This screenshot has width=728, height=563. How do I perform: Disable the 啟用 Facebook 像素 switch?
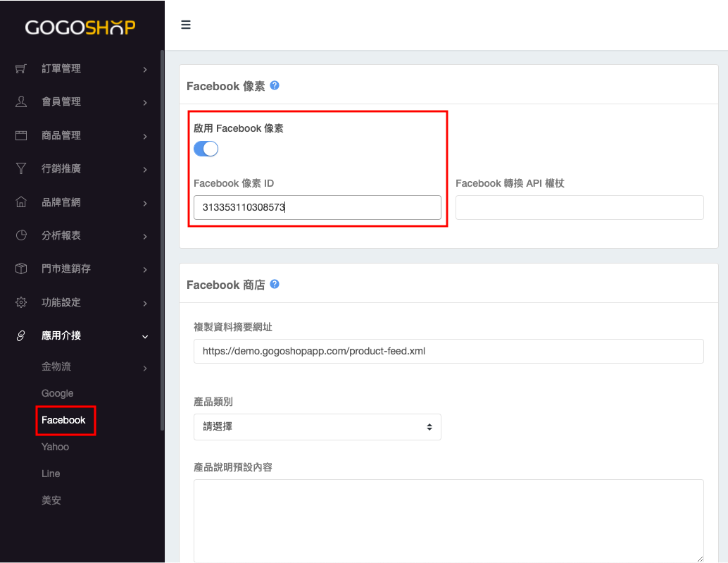click(x=206, y=149)
